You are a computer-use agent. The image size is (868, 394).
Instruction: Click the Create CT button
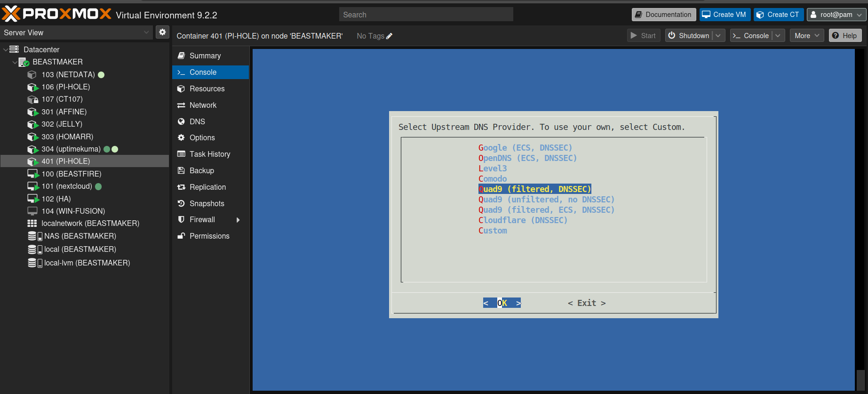coord(778,15)
